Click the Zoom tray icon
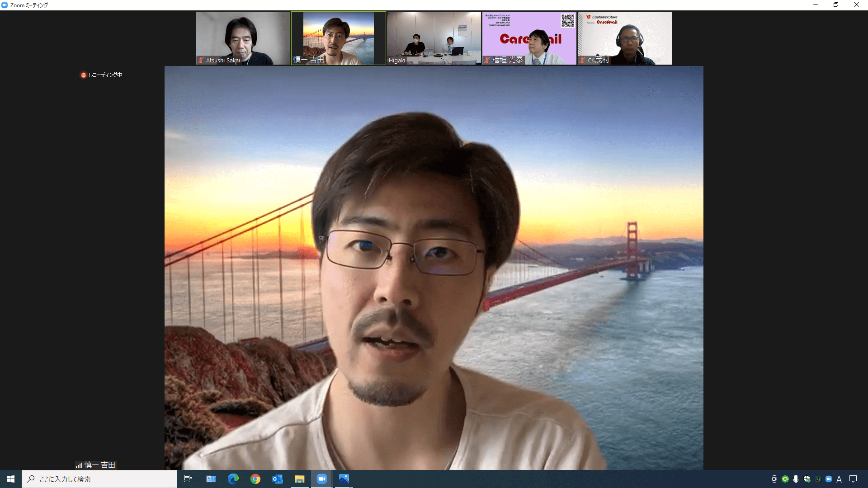This screenshot has height=488, width=868. pyautogui.click(x=829, y=479)
